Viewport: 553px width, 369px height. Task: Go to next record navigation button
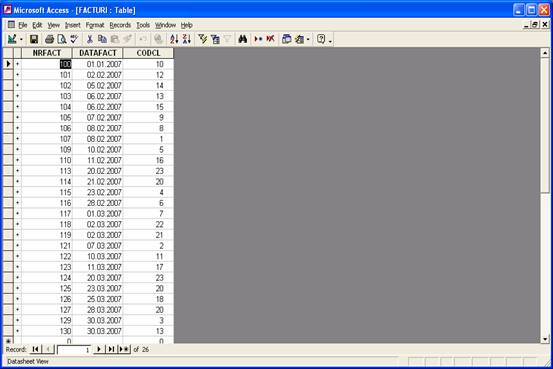click(99, 349)
